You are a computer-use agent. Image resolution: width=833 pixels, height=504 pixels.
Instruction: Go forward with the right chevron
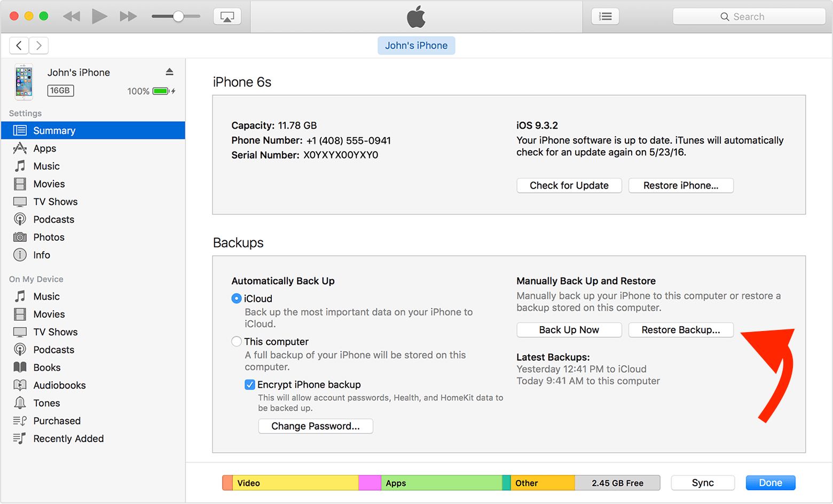(x=39, y=46)
